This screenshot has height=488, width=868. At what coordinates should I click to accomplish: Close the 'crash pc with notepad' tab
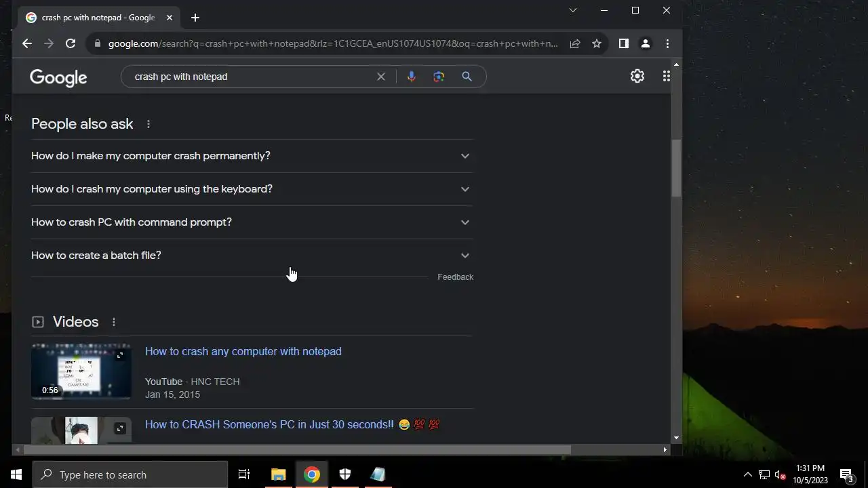point(170,18)
